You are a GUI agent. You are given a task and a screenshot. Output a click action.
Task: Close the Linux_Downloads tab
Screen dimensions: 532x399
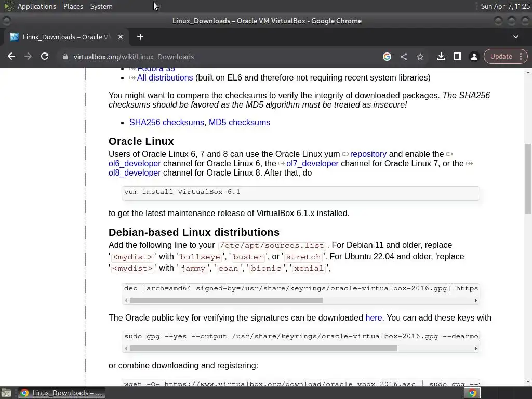121,37
